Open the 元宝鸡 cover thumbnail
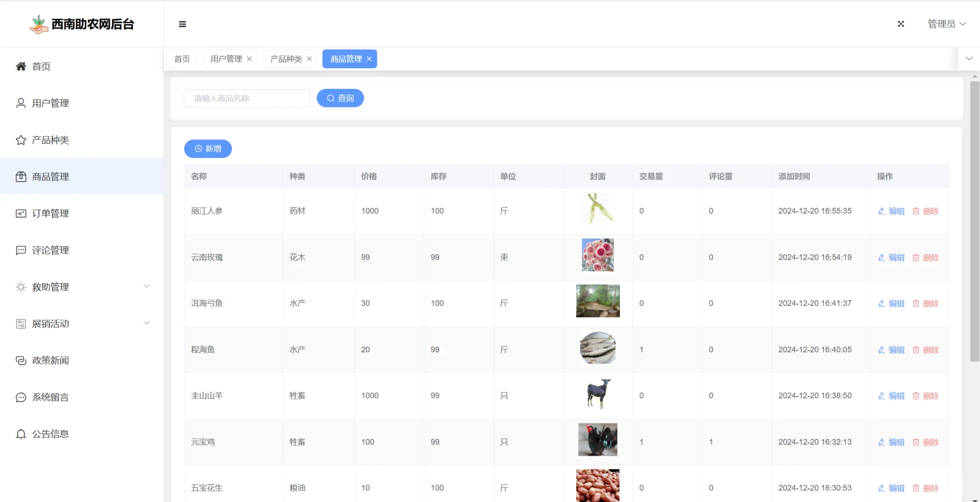This screenshot has width=980, height=502. click(598, 440)
